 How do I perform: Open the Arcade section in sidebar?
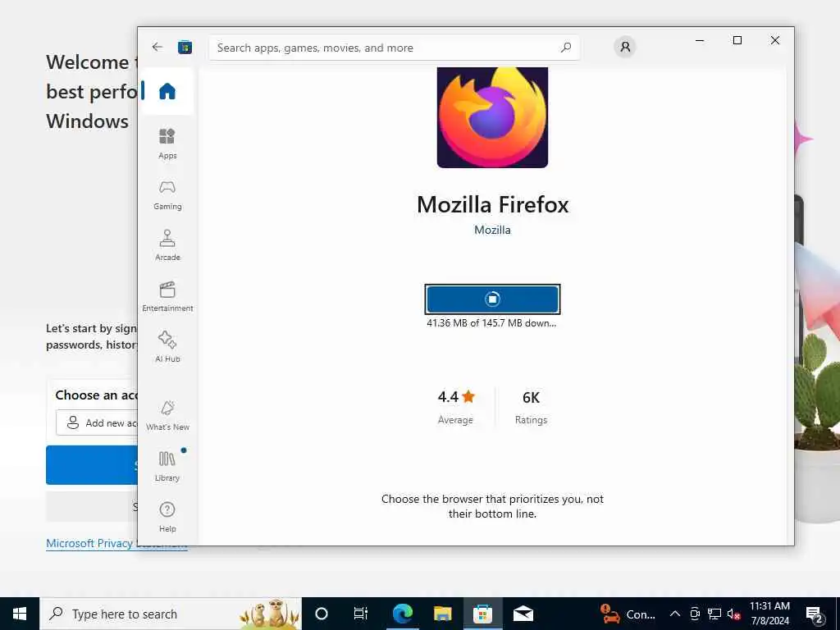tap(167, 245)
